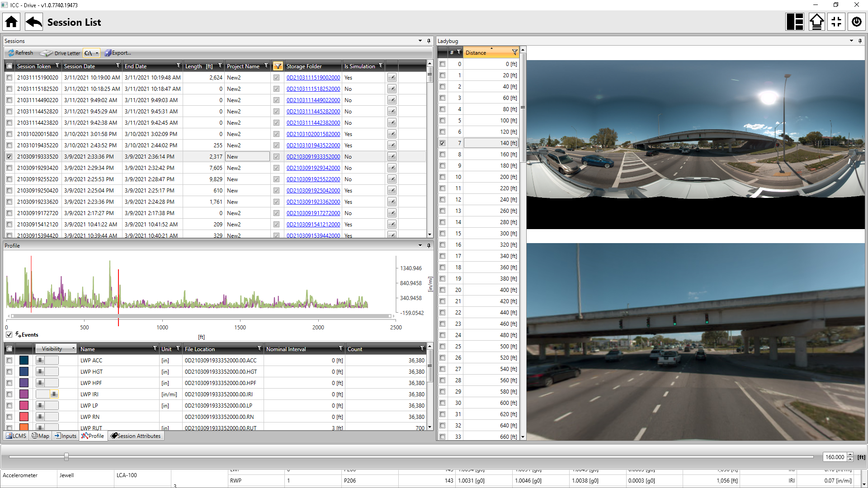The width and height of the screenshot is (868, 488).
Task: Click the back arrow navigation icon
Action: (33, 21)
